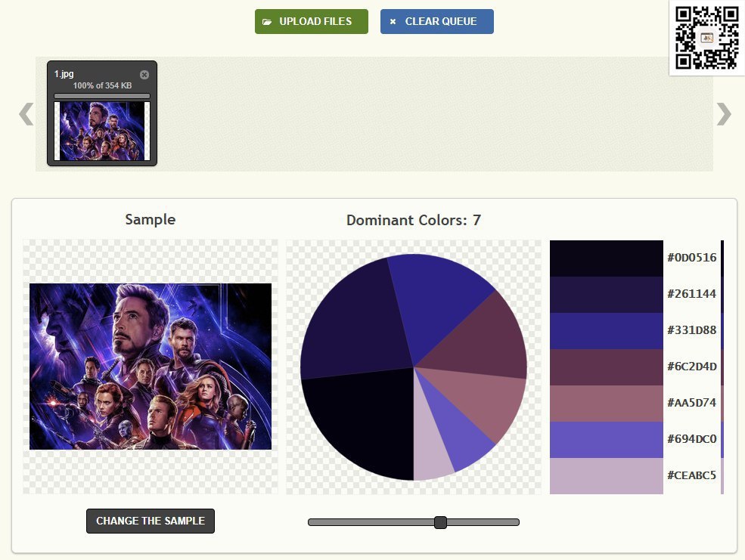Image resolution: width=745 pixels, height=560 pixels.
Task: Click the dominant colors slider handle
Action: 440,522
